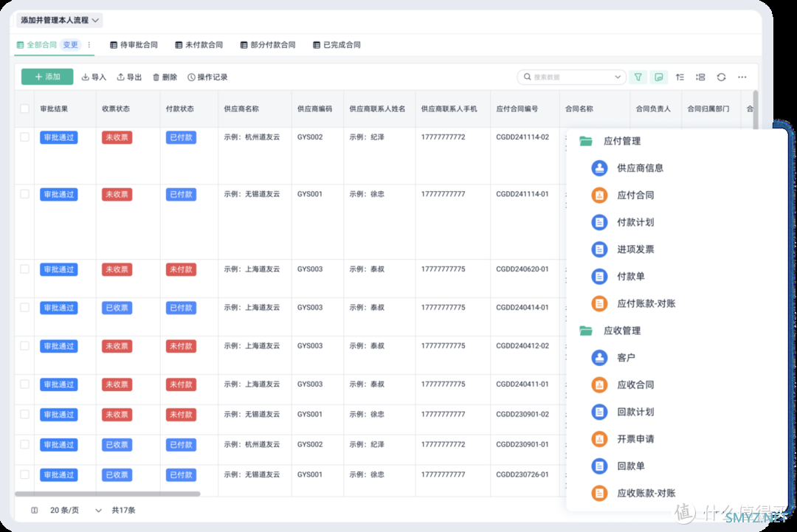
Task: Click supplier code GYS002 in row CGDD230901-01
Action: point(310,444)
